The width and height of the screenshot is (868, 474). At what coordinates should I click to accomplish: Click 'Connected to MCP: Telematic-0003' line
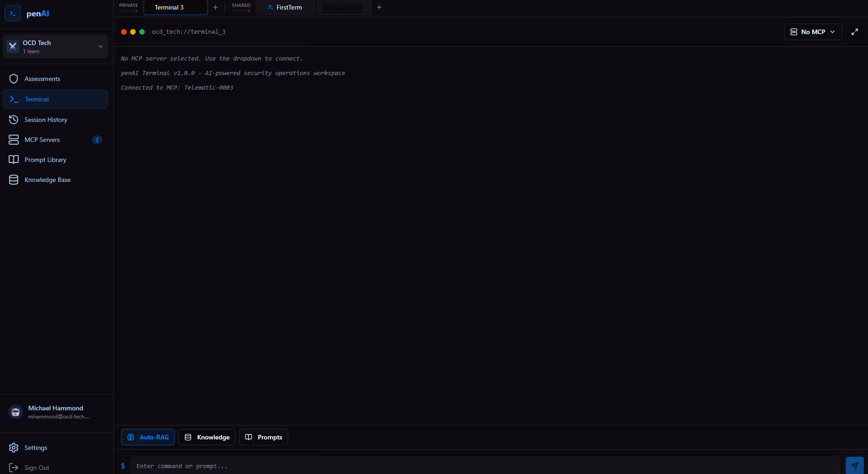tap(177, 88)
